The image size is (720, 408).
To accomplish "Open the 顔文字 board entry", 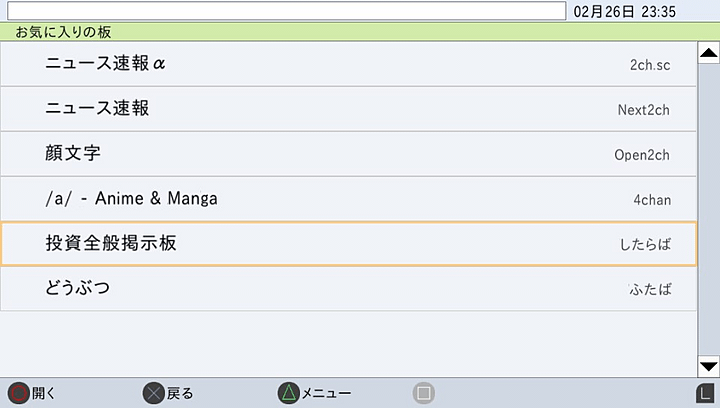I will click(348, 154).
